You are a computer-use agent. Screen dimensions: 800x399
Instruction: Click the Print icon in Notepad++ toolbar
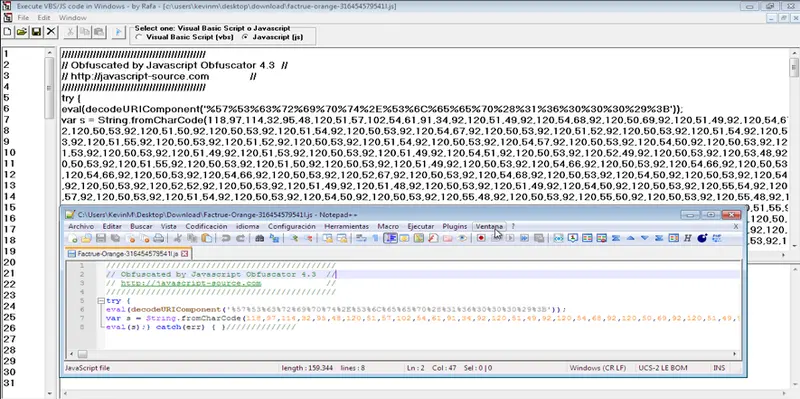(x=159, y=238)
